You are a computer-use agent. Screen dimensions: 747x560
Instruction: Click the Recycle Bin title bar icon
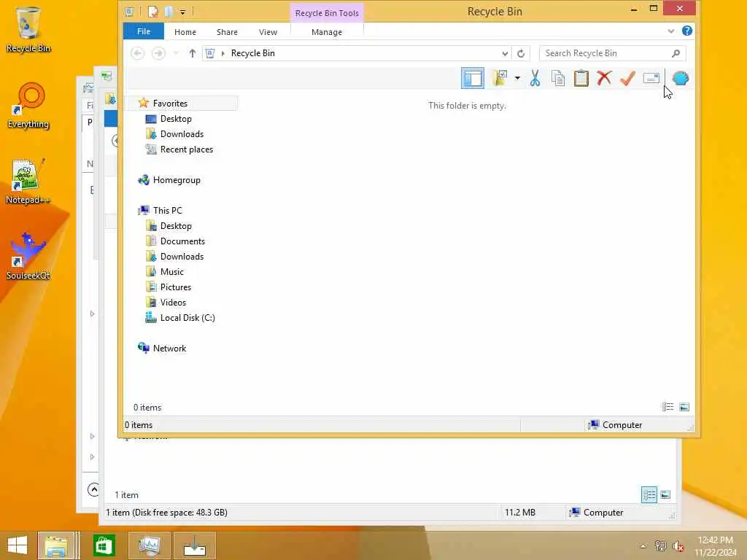[x=129, y=12]
